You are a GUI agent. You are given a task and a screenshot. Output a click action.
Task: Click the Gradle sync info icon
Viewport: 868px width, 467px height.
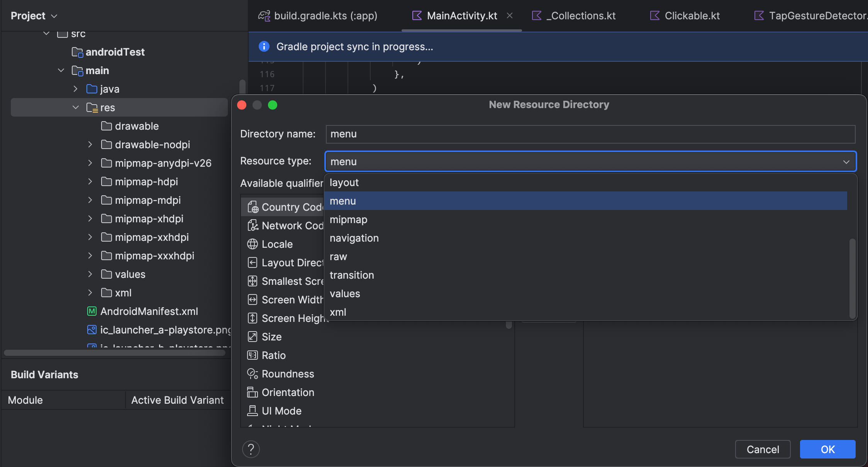264,46
